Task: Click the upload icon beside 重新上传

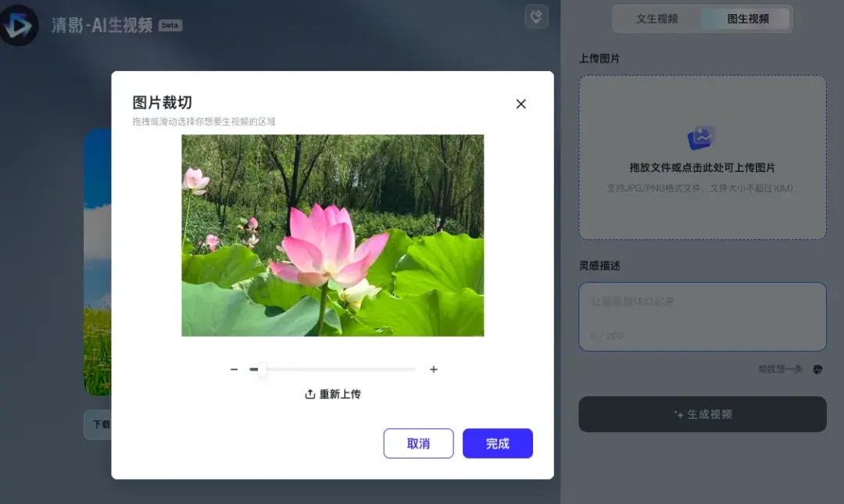Action: (310, 394)
